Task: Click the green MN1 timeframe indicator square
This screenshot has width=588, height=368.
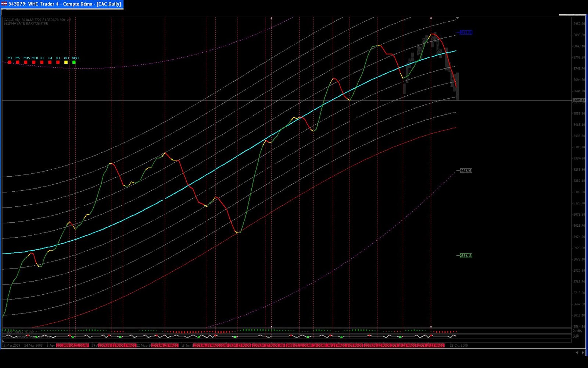Action: click(x=74, y=62)
